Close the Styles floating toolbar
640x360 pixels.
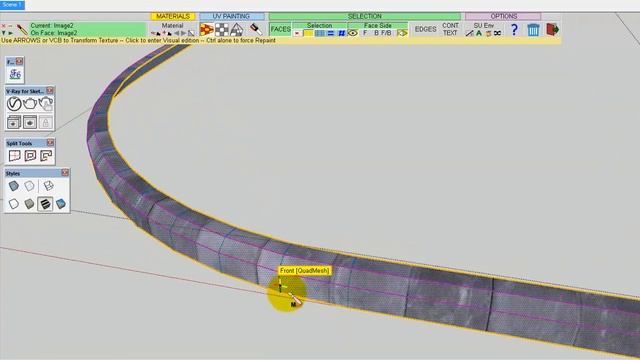[65, 173]
